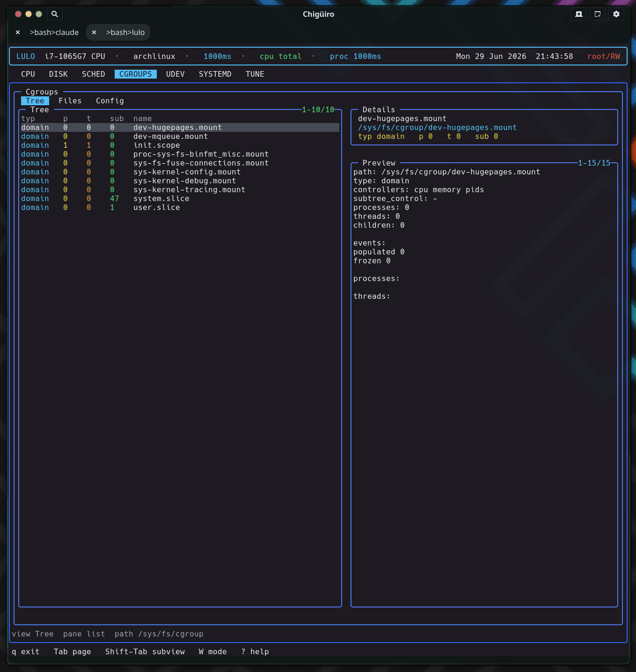Switch to the >bash>claude terminal tab
This screenshot has height=672, width=636.
[x=54, y=32]
